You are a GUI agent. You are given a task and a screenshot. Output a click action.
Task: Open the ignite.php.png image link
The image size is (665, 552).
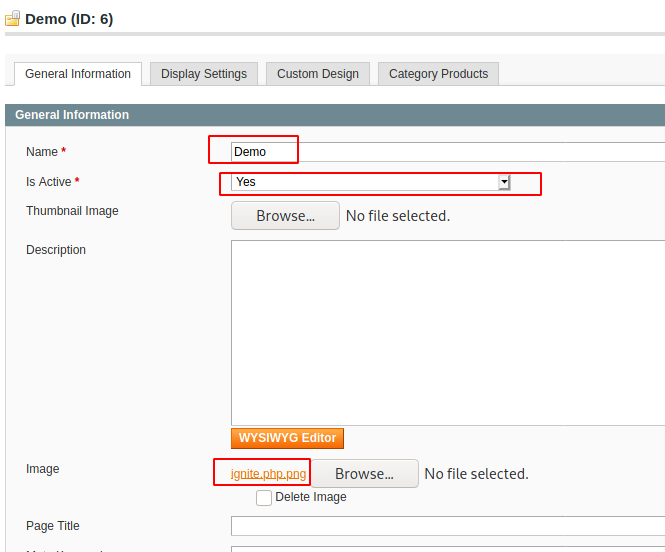point(268,474)
